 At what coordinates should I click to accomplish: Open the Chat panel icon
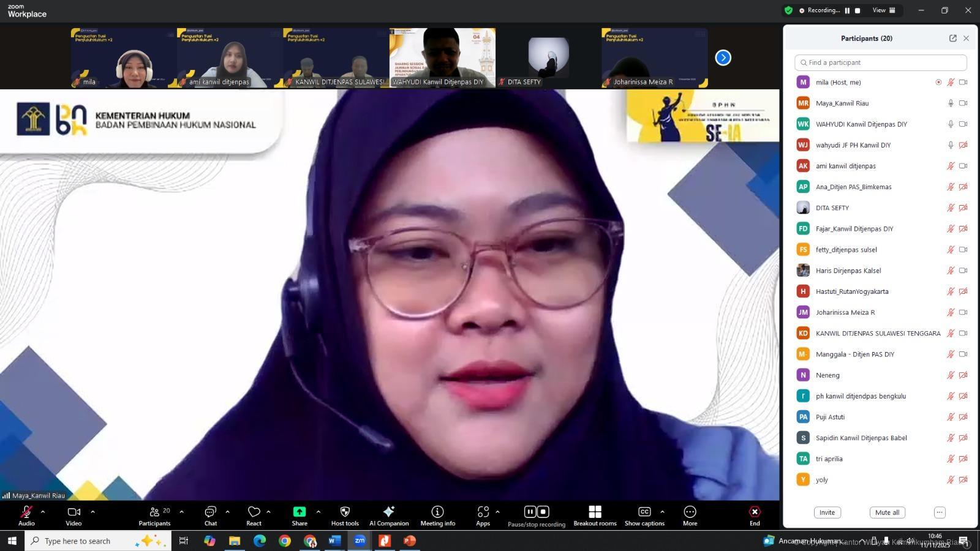tap(210, 512)
